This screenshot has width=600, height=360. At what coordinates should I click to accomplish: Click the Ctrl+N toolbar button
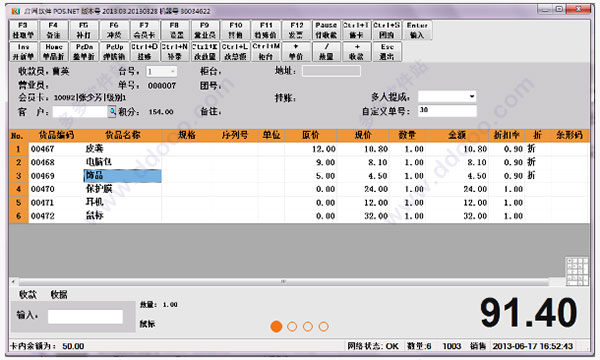[174, 51]
